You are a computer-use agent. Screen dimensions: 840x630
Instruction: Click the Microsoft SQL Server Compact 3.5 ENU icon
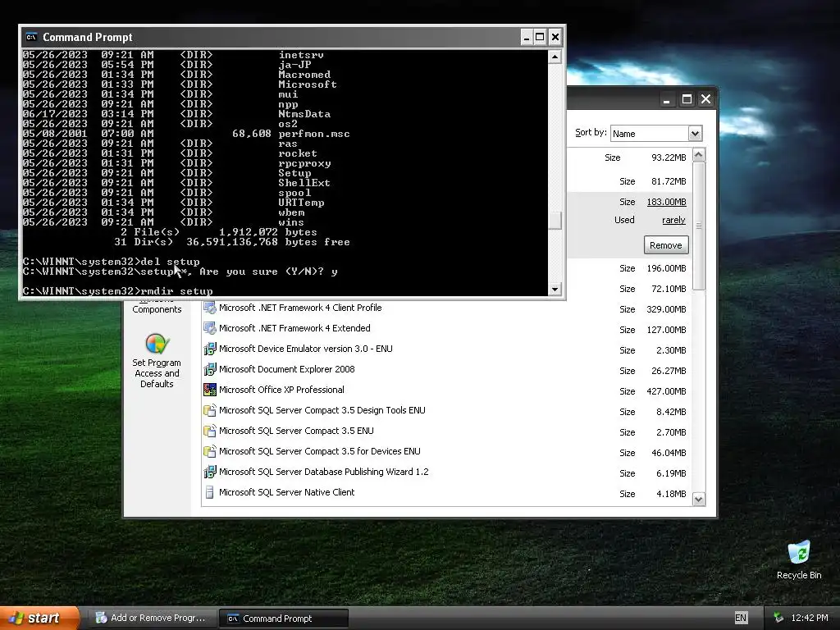pos(210,431)
